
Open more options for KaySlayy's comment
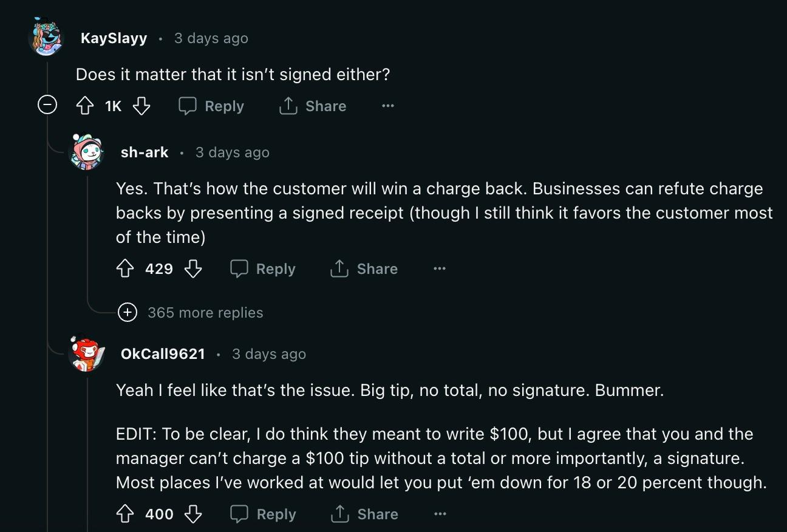click(388, 106)
